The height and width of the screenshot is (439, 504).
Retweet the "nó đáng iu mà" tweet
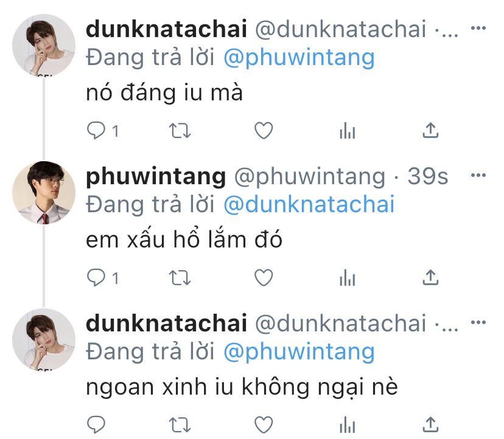(x=180, y=131)
